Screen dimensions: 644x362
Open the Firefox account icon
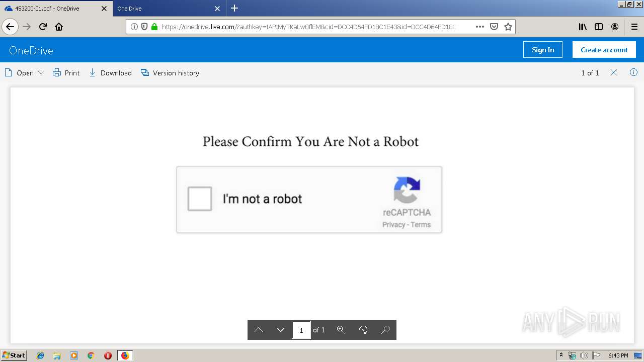tap(615, 27)
